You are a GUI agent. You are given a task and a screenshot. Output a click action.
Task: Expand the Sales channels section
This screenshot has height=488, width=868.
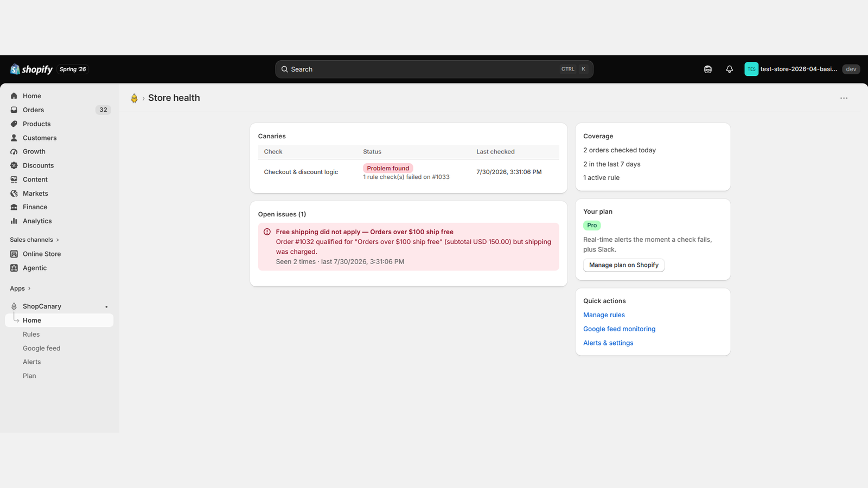pyautogui.click(x=35, y=240)
